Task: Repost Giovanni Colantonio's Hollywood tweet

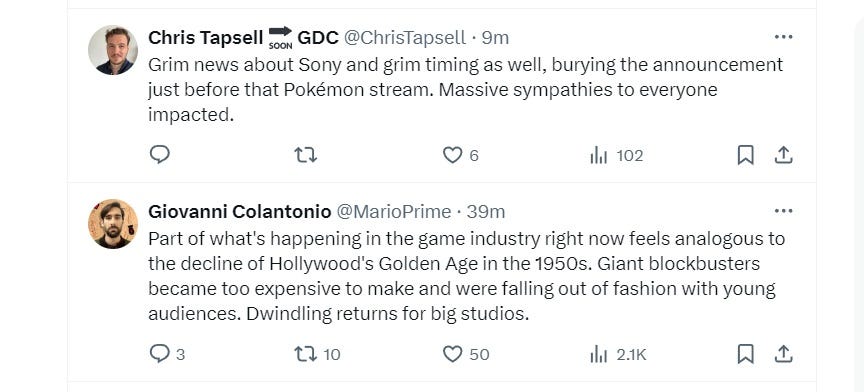Action: [x=305, y=353]
